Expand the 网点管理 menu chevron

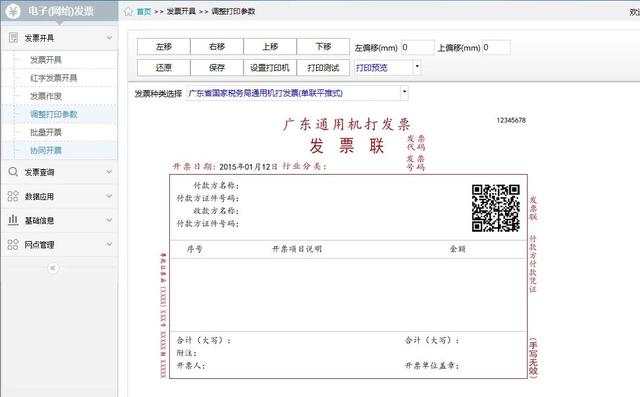[109, 244]
